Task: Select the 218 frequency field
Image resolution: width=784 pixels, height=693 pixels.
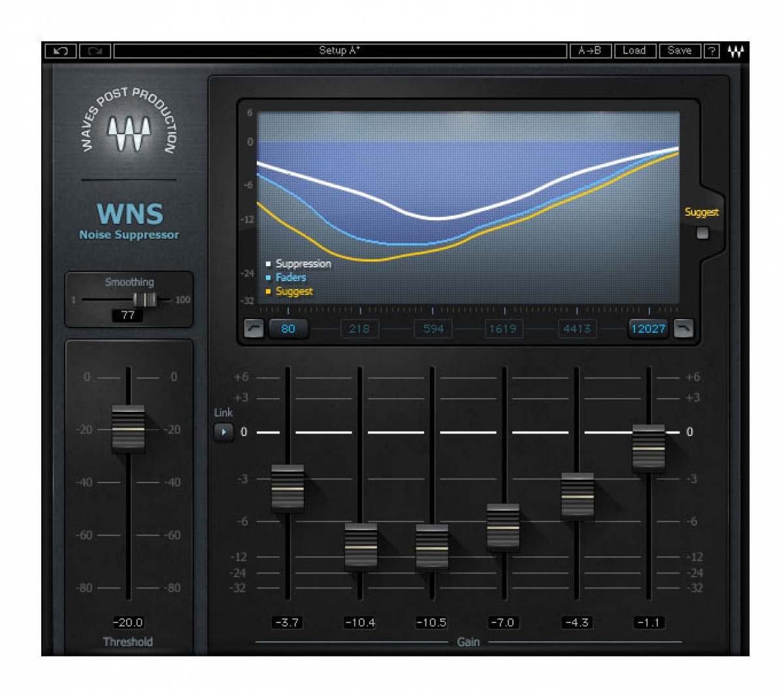Action: (359, 328)
